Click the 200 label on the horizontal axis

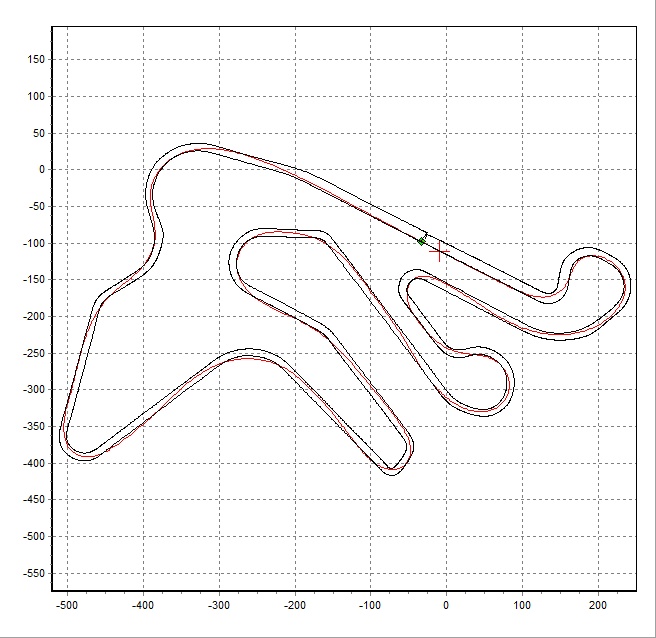[x=598, y=605]
